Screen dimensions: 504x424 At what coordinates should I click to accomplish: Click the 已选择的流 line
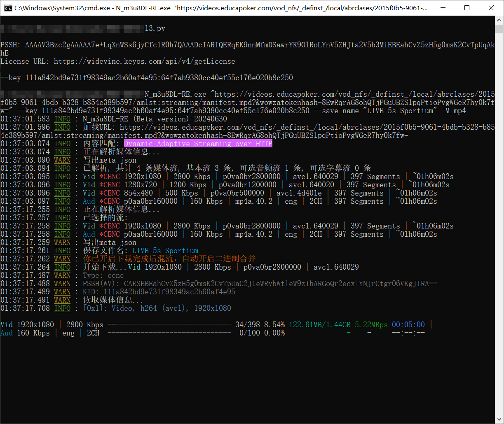(x=64, y=218)
